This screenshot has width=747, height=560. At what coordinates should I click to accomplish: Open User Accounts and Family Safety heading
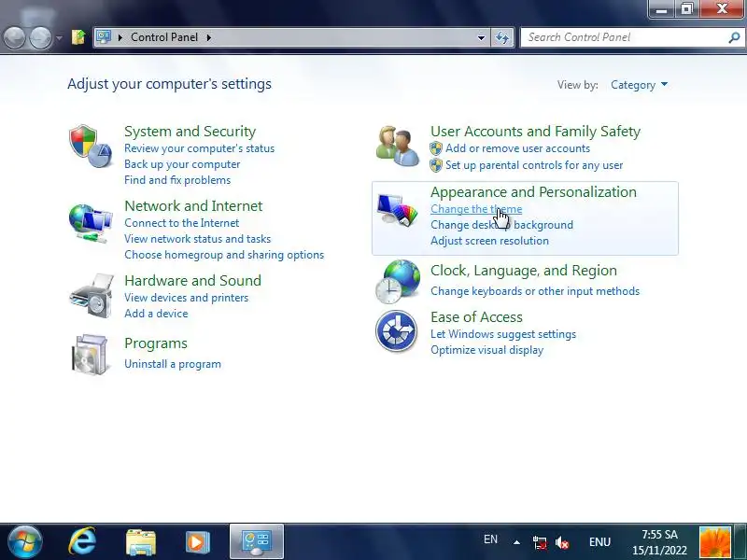point(535,131)
